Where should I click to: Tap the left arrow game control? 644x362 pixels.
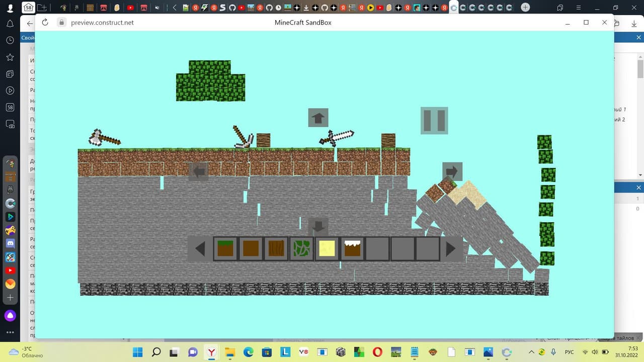coord(198,171)
